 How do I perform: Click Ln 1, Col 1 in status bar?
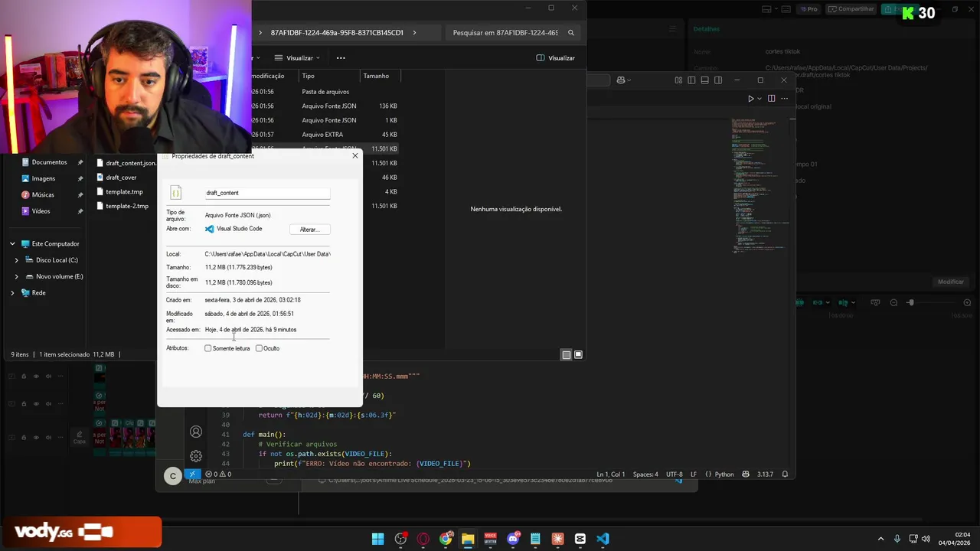(x=611, y=474)
